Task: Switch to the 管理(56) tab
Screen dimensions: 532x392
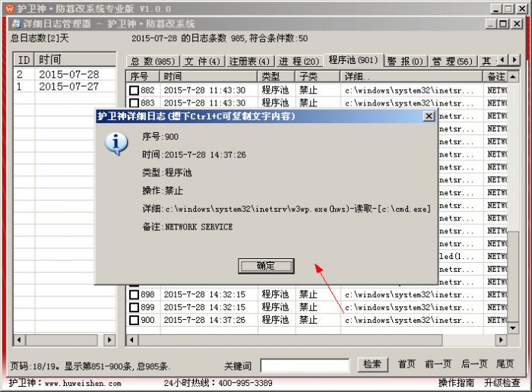Action: coord(453,62)
